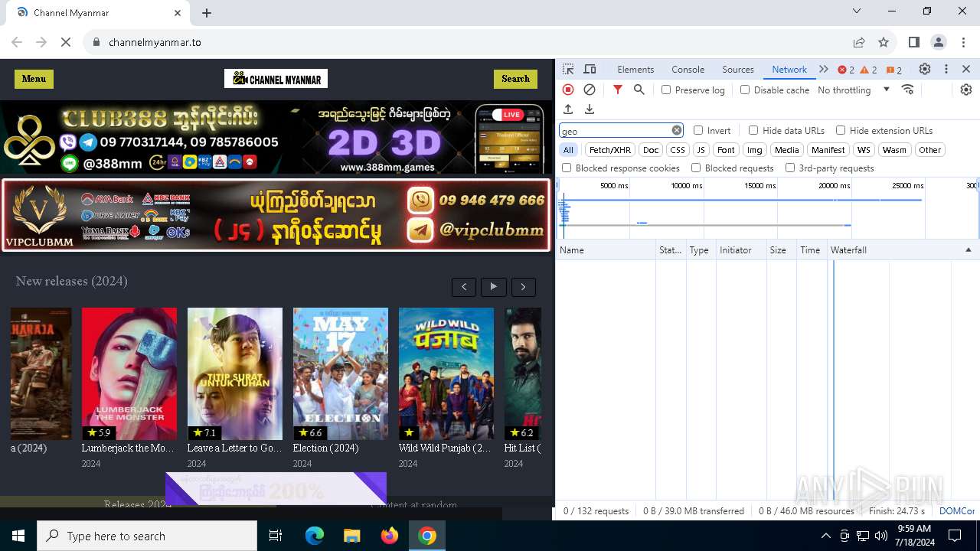Open Firefox from the taskbar
Screen dimensions: 980x551
tap(390, 536)
